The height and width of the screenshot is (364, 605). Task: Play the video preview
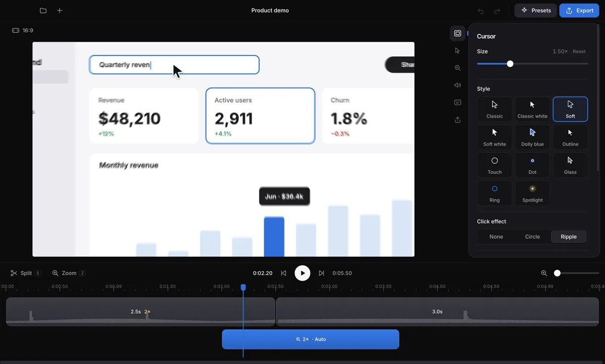point(302,273)
